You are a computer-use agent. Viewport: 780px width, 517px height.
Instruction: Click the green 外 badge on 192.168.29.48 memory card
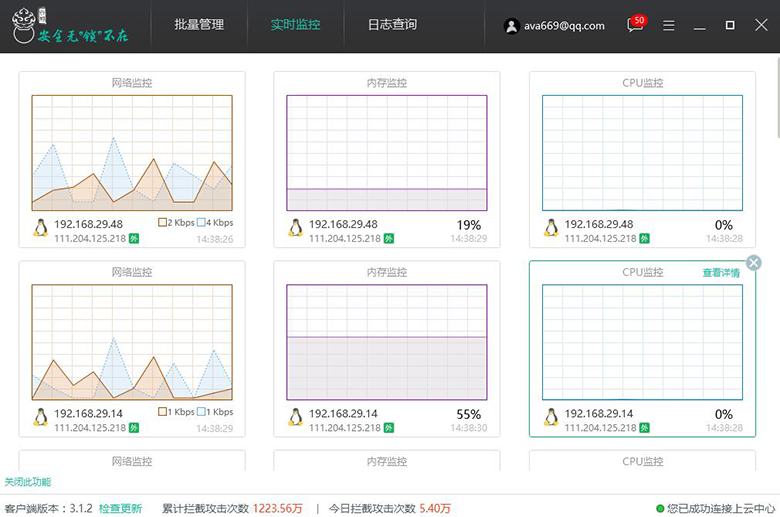(389, 239)
